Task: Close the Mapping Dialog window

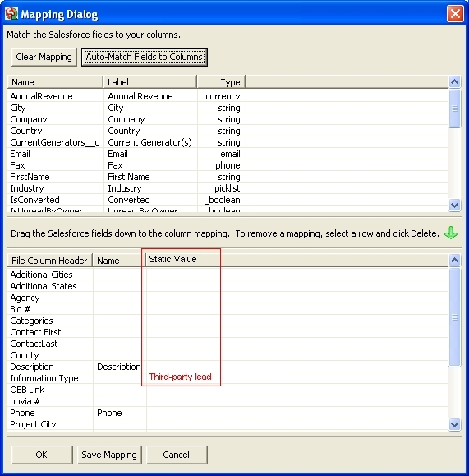Action: pos(455,14)
